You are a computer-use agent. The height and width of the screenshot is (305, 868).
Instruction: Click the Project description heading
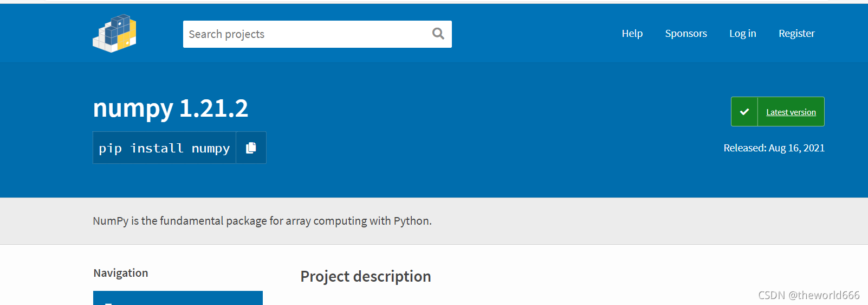pyautogui.click(x=366, y=276)
